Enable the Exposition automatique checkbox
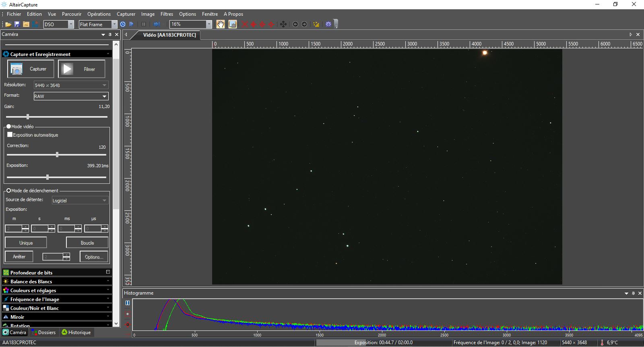 point(10,135)
